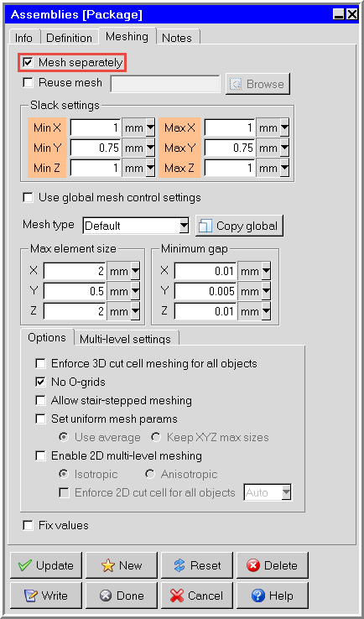Image resolution: width=364 pixels, height=619 pixels.
Task: Open Min X unit dropdown
Action: pos(150,127)
